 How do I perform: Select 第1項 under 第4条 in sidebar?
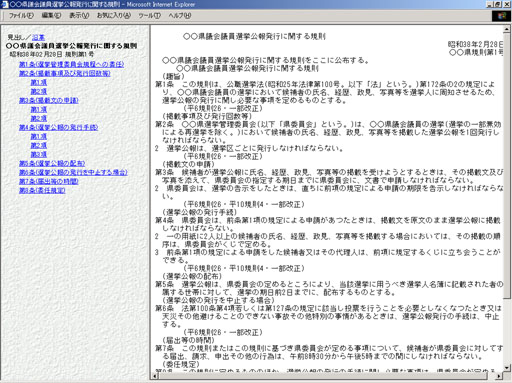[x=39, y=136]
